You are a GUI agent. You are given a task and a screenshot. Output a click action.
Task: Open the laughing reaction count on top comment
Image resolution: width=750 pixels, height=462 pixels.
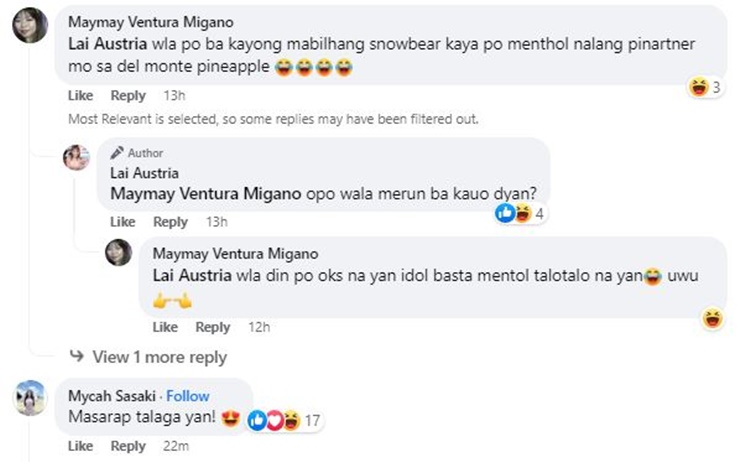click(707, 87)
